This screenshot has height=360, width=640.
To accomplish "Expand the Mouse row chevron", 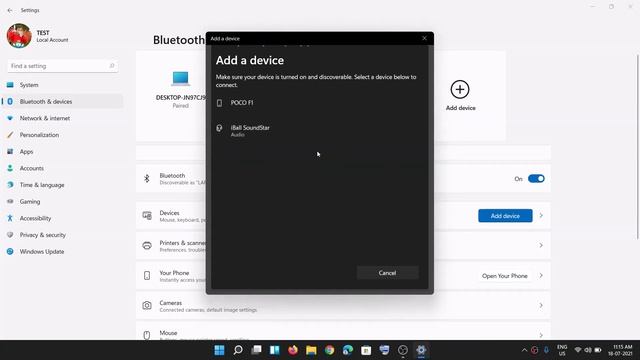I will coord(541,335).
